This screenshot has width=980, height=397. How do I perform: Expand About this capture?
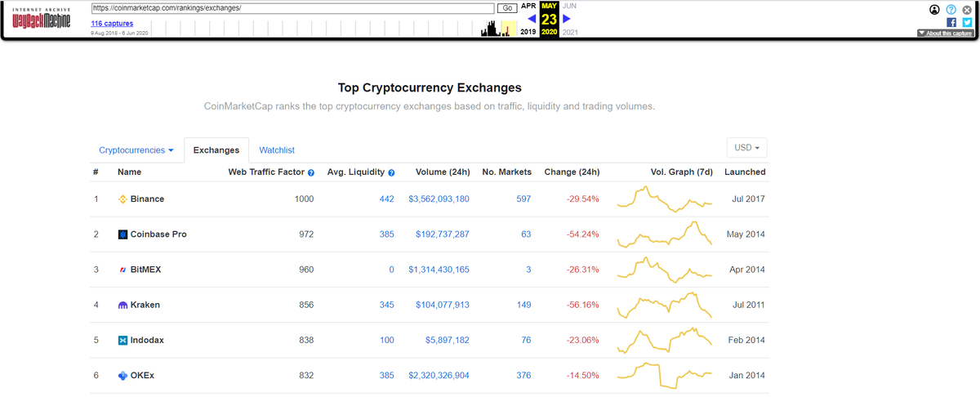(946, 33)
